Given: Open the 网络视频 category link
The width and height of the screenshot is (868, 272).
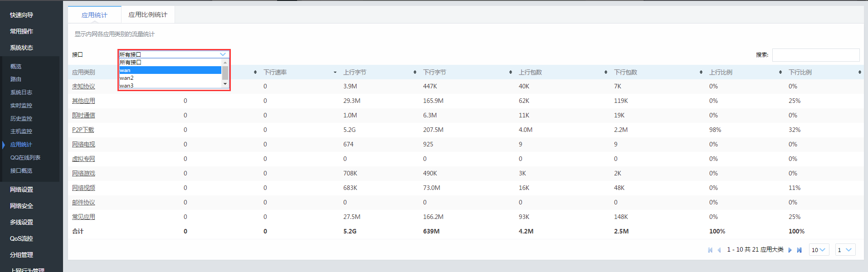Looking at the screenshot, I should tap(83, 188).
